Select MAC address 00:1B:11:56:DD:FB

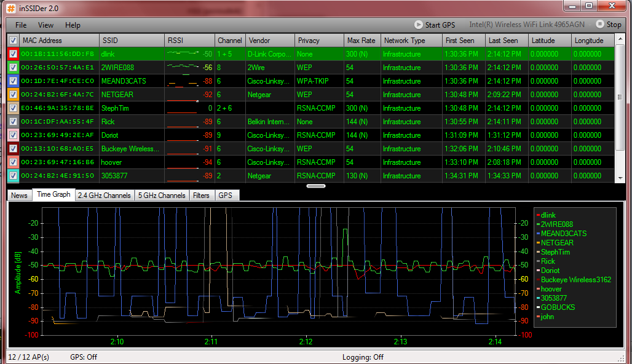(x=57, y=54)
